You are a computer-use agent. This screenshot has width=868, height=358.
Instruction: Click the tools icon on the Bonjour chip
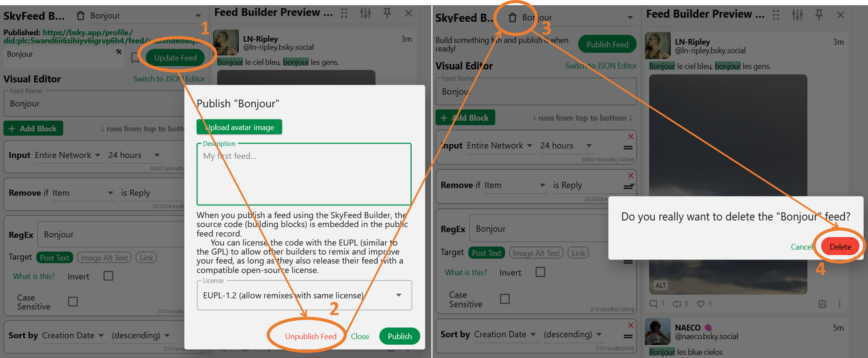coord(119,52)
